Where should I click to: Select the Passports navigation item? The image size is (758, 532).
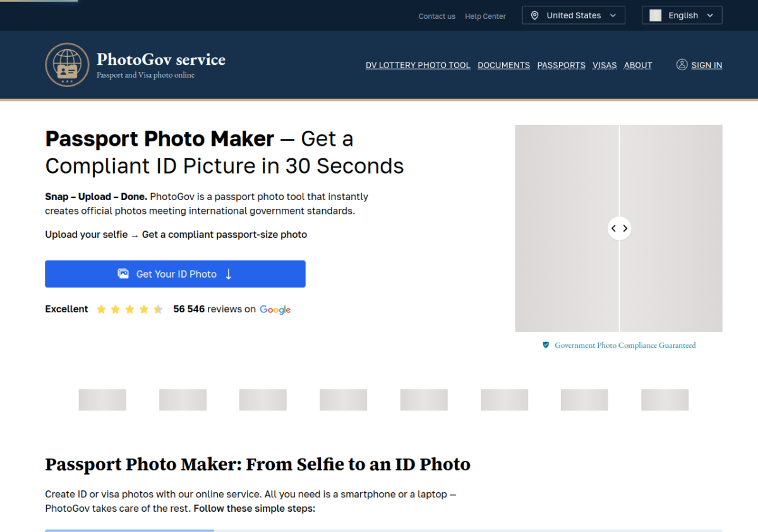click(561, 65)
